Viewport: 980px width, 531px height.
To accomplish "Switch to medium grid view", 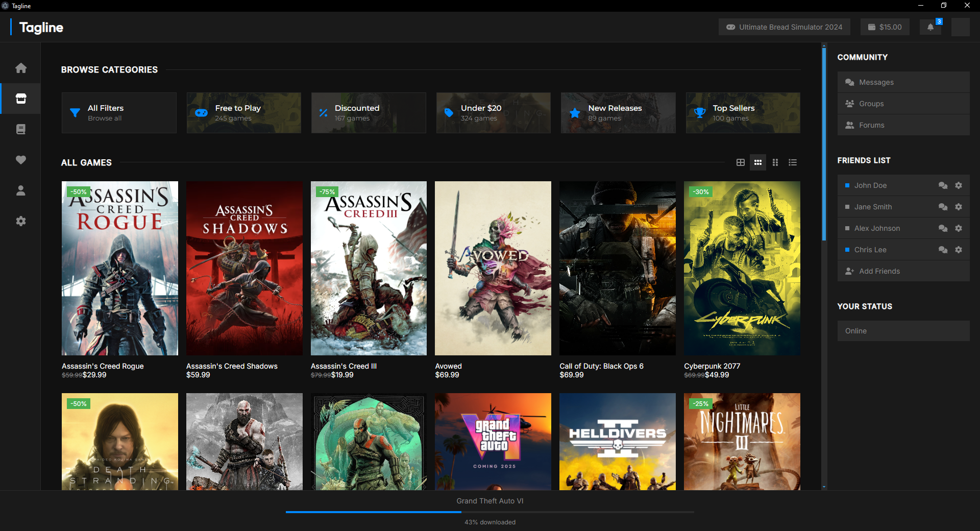I will coord(758,162).
